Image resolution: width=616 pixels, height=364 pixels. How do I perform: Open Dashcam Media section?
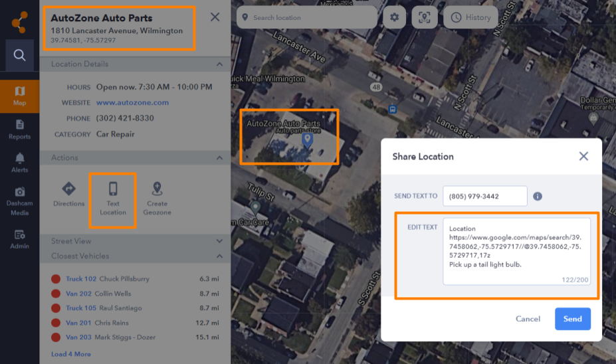pos(20,201)
